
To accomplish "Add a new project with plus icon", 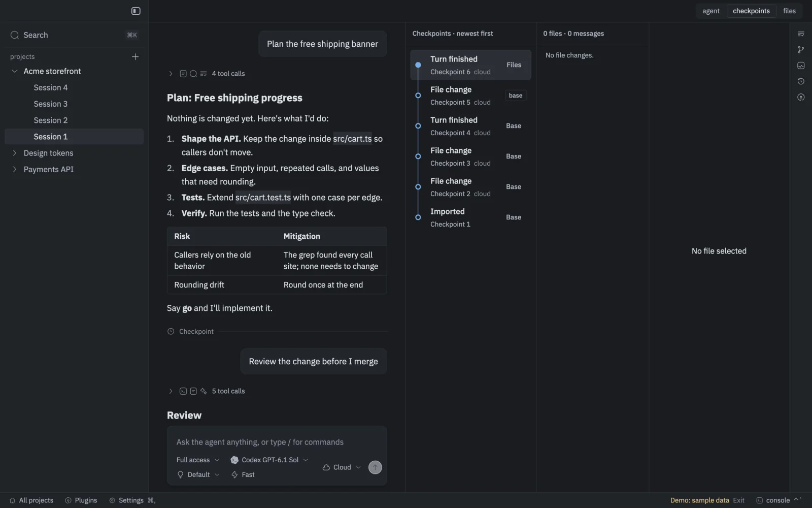I will point(135,56).
